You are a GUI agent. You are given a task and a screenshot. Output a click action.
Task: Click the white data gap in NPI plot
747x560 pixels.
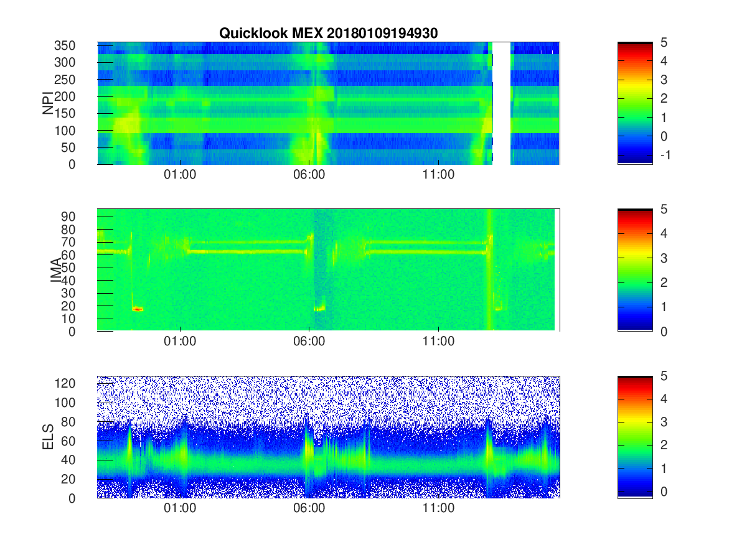point(502,103)
